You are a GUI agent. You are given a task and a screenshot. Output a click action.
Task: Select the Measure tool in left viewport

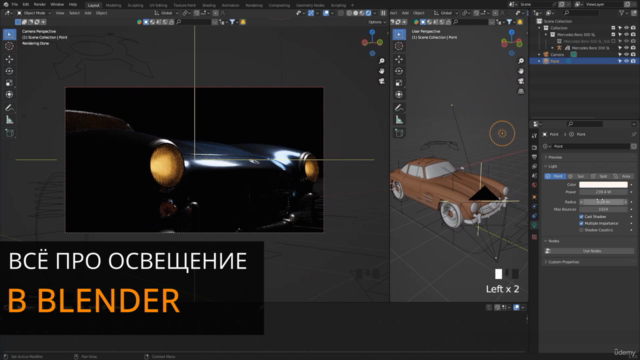tap(9, 120)
